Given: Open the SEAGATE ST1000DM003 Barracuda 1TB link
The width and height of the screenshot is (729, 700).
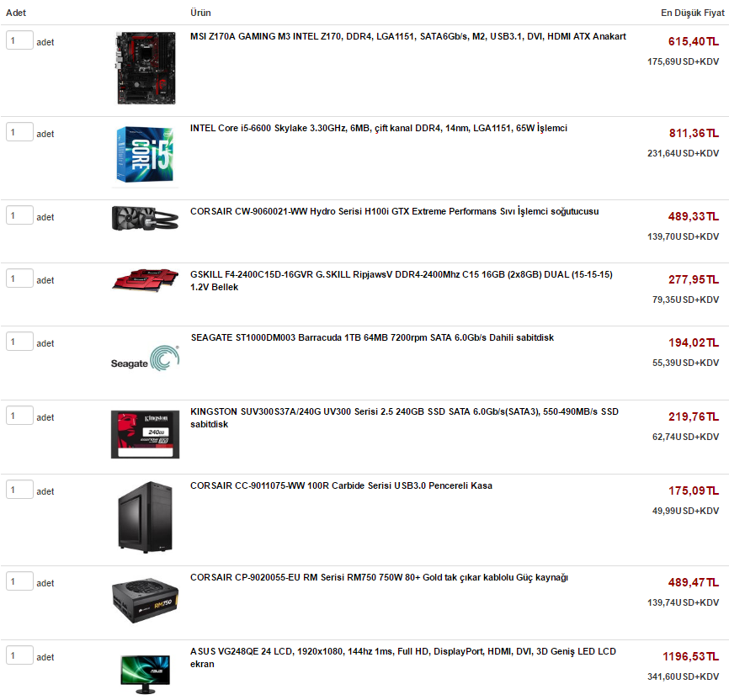Looking at the screenshot, I should (372, 337).
